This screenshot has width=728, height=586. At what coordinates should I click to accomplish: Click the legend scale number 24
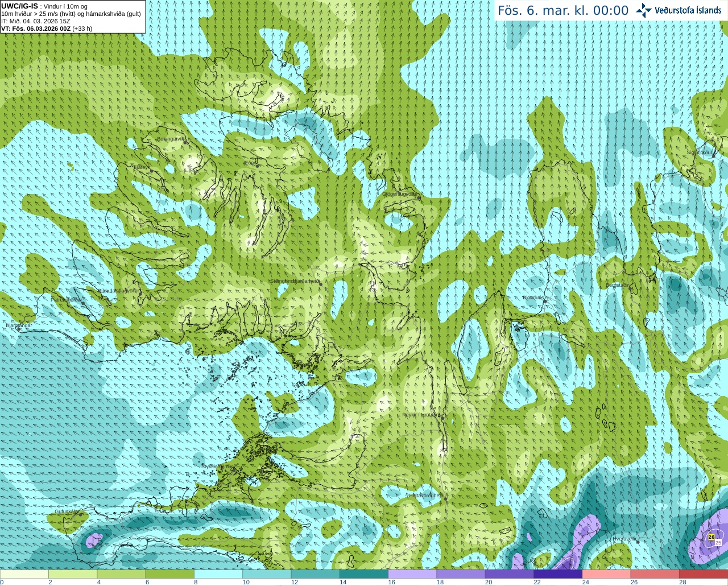click(585, 582)
